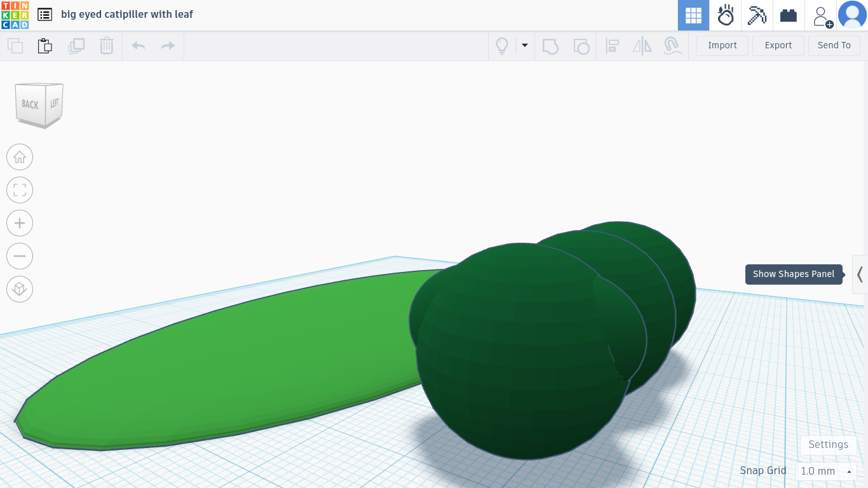This screenshot has height=488, width=868.
Task: Open the Blocks pickaxe workspace
Action: (757, 15)
